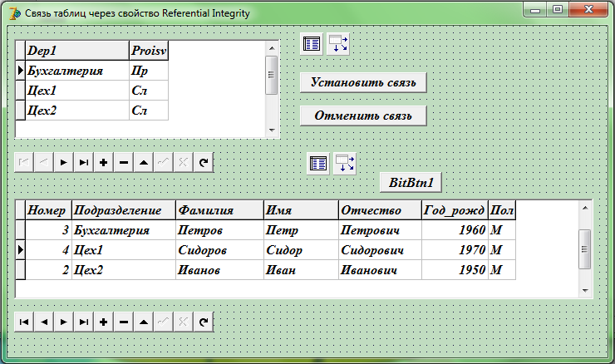Click the BitBtn1 button
Viewport: 615px width, 364px height.
[x=411, y=182]
